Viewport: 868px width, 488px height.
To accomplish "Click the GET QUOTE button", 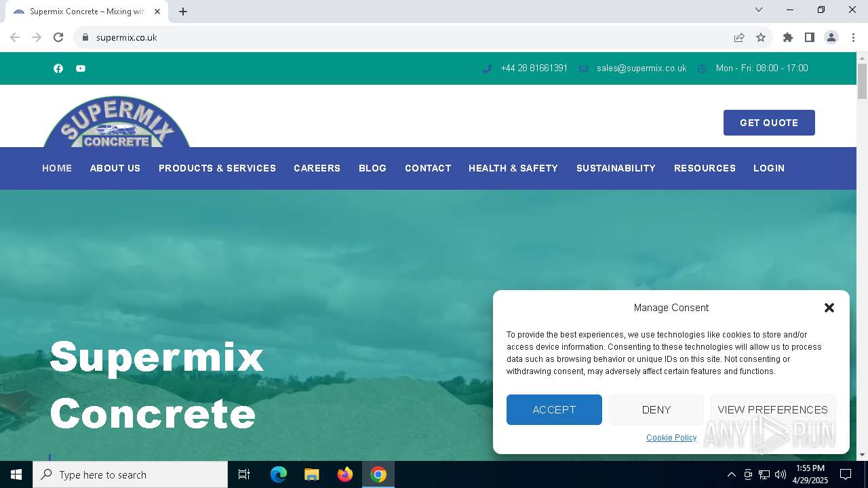I will tap(769, 123).
